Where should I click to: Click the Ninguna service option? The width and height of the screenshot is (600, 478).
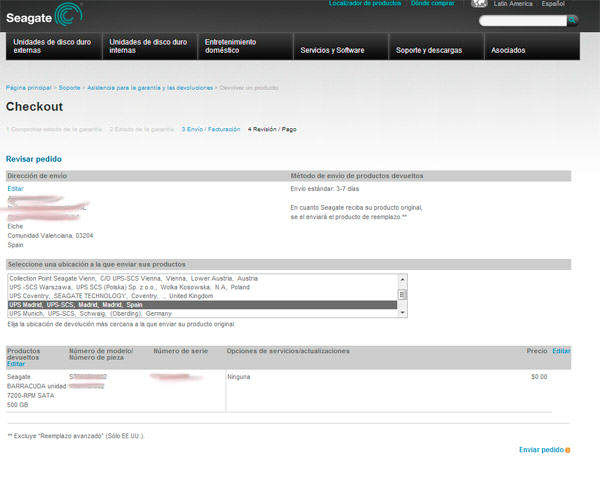coord(239,377)
